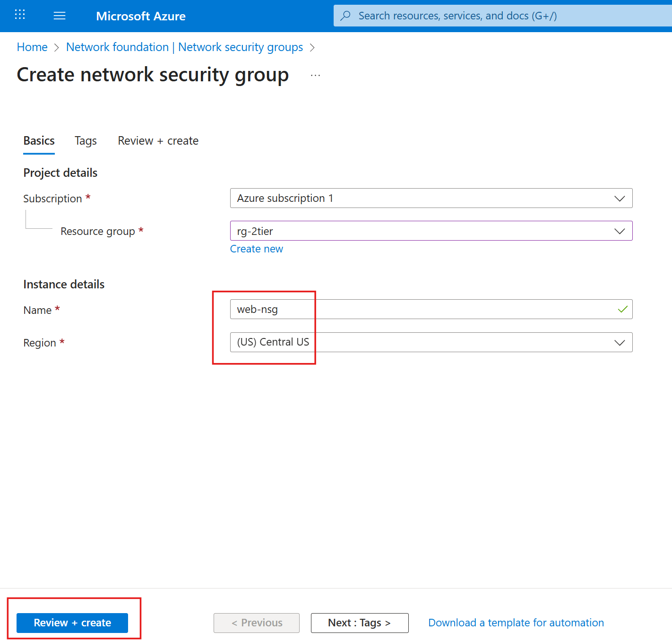Click Download a template for automation
The image size is (672, 641).
pos(516,623)
